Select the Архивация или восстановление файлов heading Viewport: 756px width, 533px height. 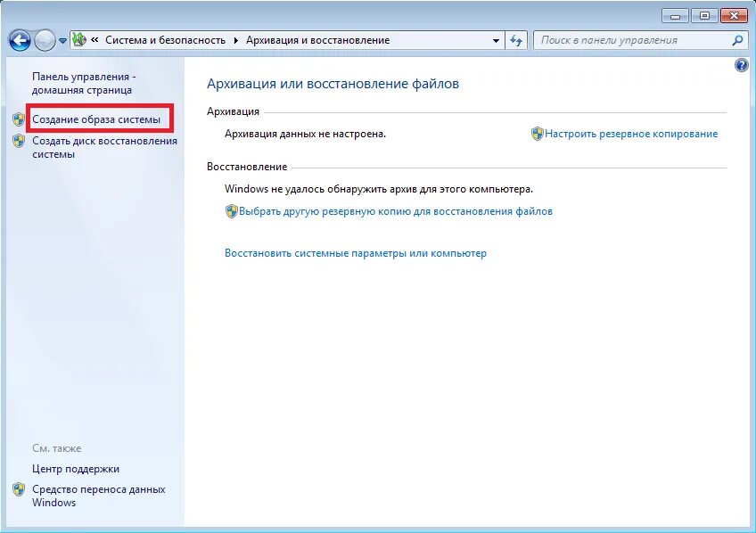(x=333, y=84)
